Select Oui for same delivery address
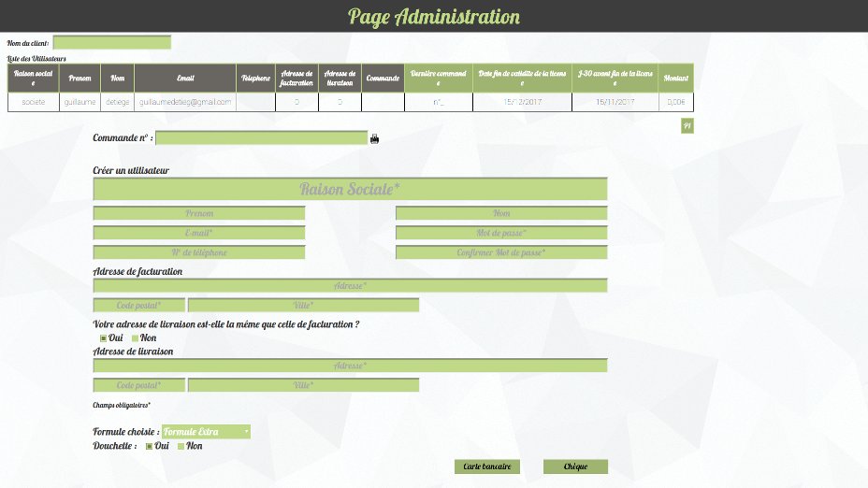This screenshot has height=488, width=868. [x=103, y=338]
